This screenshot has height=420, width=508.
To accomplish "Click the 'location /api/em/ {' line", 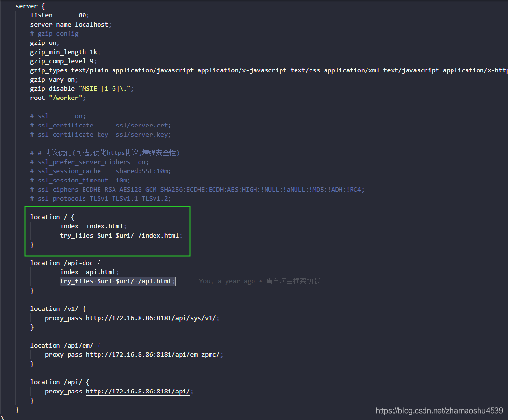I will [66, 346].
